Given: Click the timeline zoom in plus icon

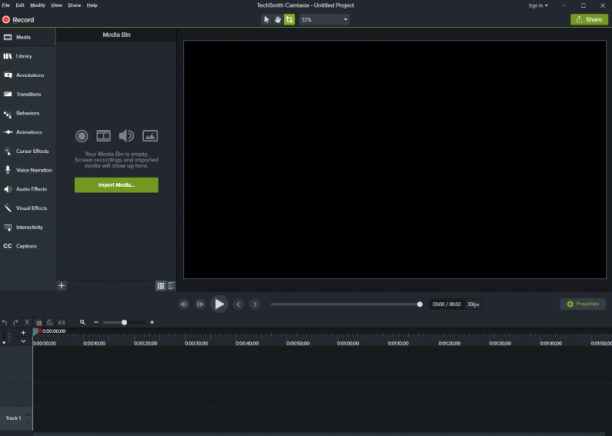Looking at the screenshot, I should pos(152,322).
